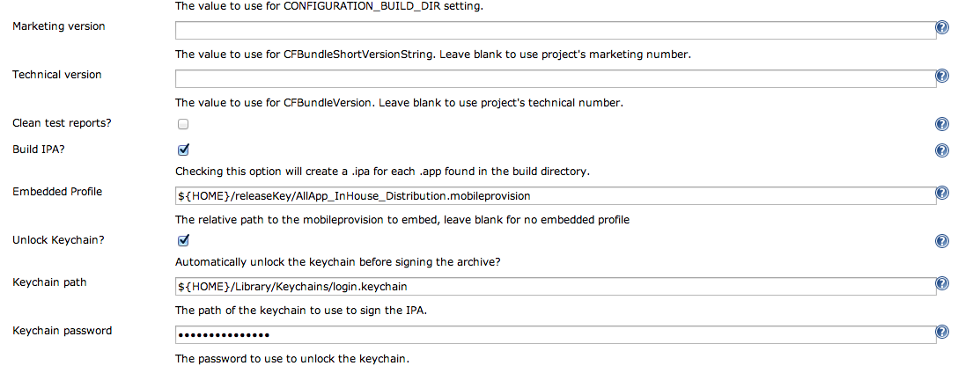Image resolution: width=980 pixels, height=366 pixels.
Task: Open help for Marketing version field
Action: (942, 28)
